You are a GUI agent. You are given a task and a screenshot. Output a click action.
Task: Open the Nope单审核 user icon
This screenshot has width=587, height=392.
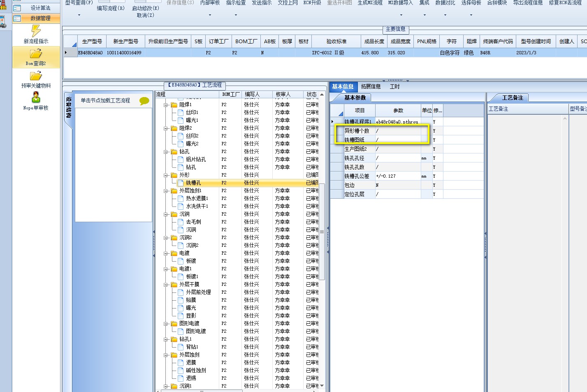pyautogui.click(x=36, y=97)
